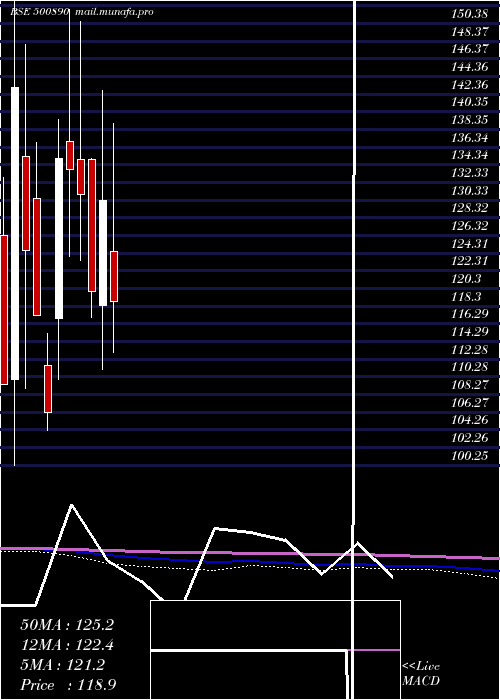This screenshot has height=700, width=500.
Task: Select the 134.34 price axis label
Action: pyautogui.click(x=470, y=155)
